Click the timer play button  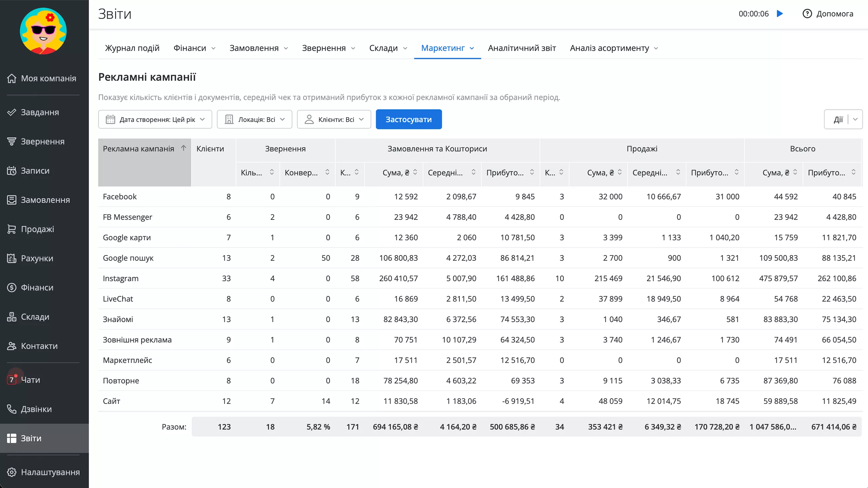(x=780, y=14)
